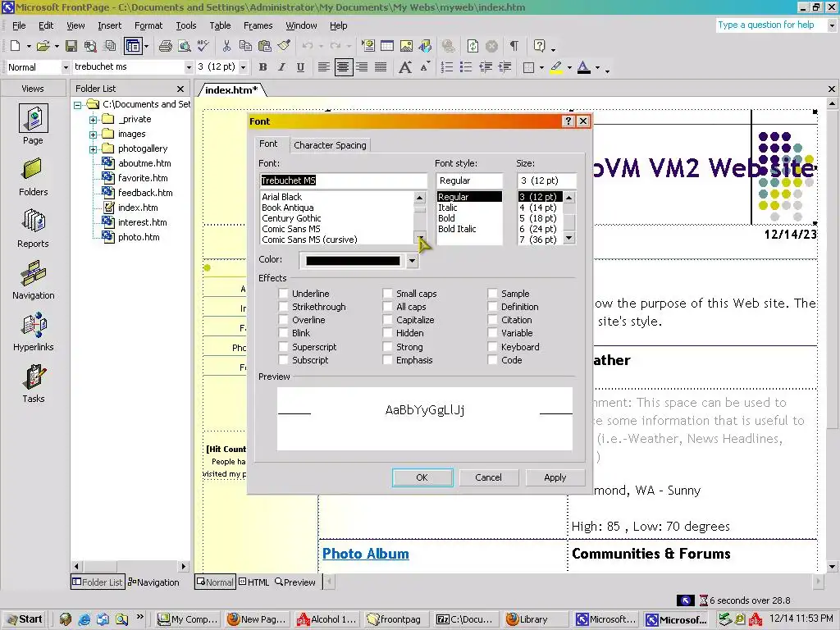Click the Font dialog help button
Viewport: 840px width, 630px height.
point(568,121)
